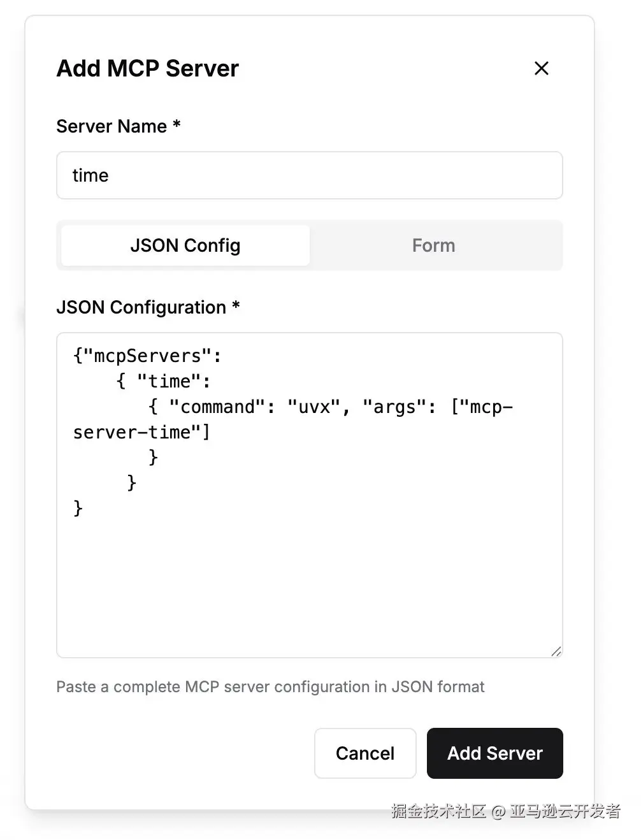
Task: Click the final closing brace in the JSON
Action: 78,508
